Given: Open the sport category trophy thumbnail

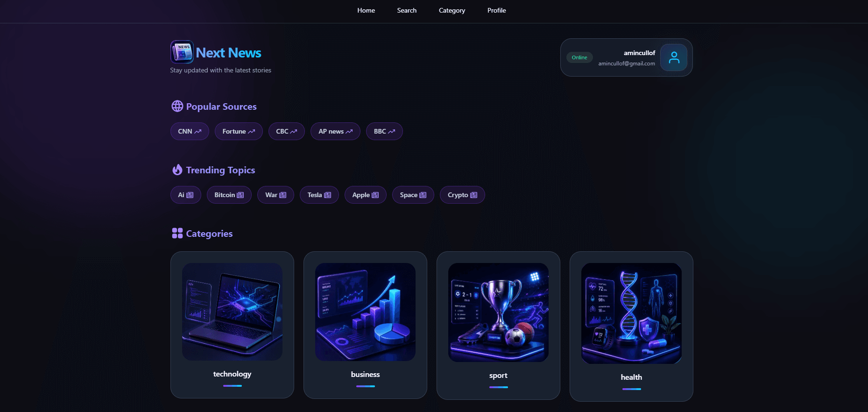Looking at the screenshot, I should click(x=498, y=312).
